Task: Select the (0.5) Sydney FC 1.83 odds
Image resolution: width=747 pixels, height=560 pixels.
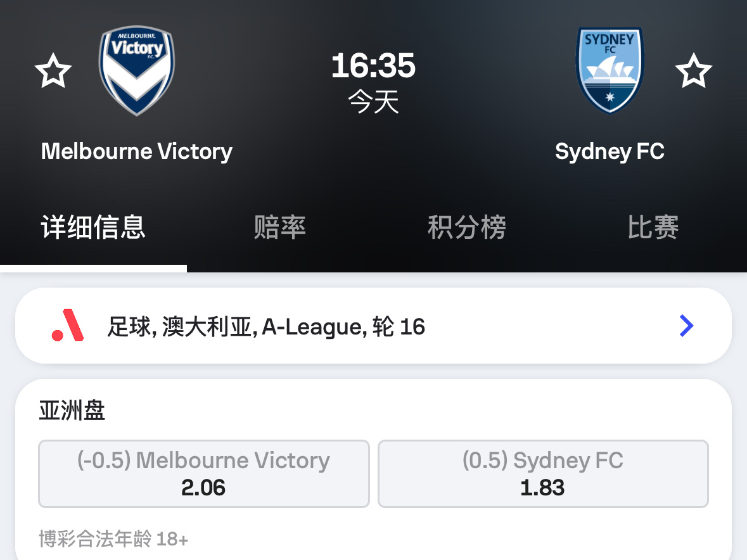Action: tap(543, 474)
